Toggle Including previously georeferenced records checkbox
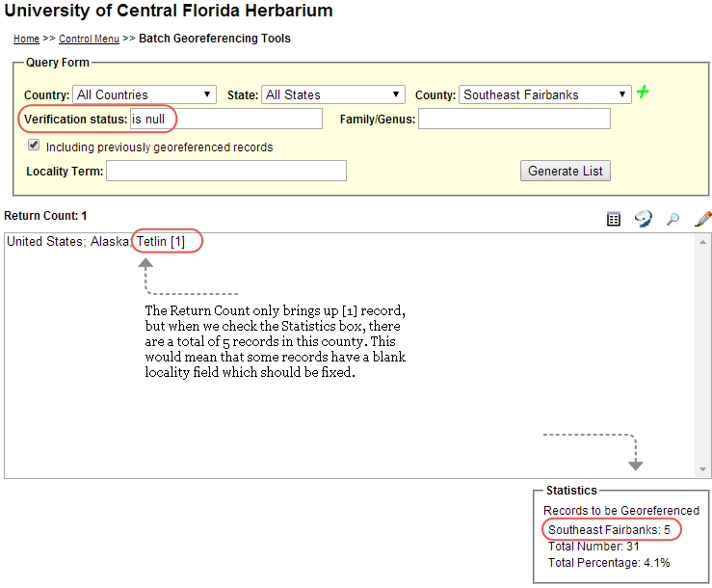 pyautogui.click(x=34, y=146)
